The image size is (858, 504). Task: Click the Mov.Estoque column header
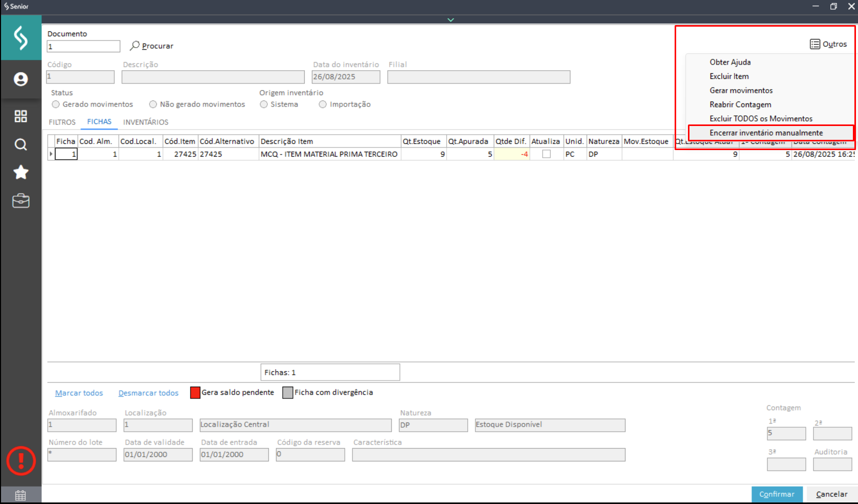[647, 141]
